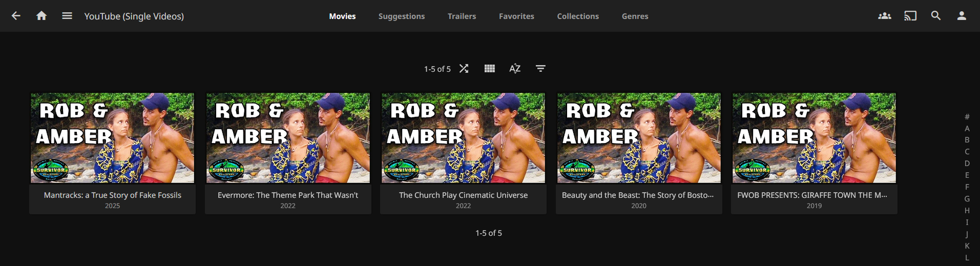
Task: Jump to letter H in alphabet picker
Action: coord(967,211)
